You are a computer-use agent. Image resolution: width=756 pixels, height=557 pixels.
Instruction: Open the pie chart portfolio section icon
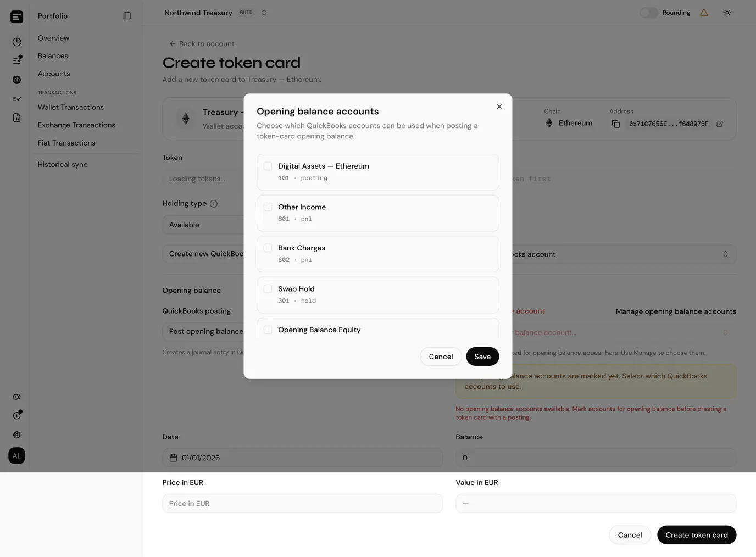[17, 42]
